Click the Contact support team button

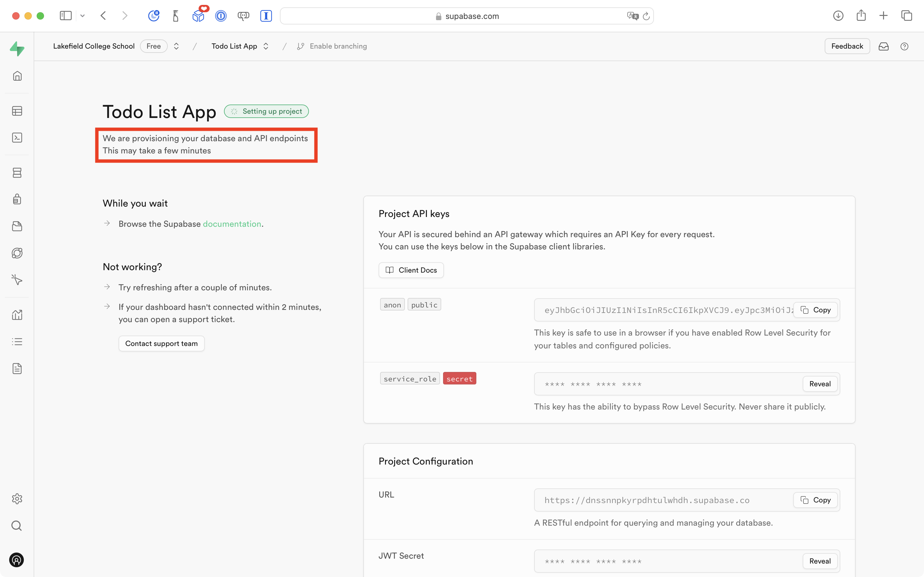[x=161, y=344]
